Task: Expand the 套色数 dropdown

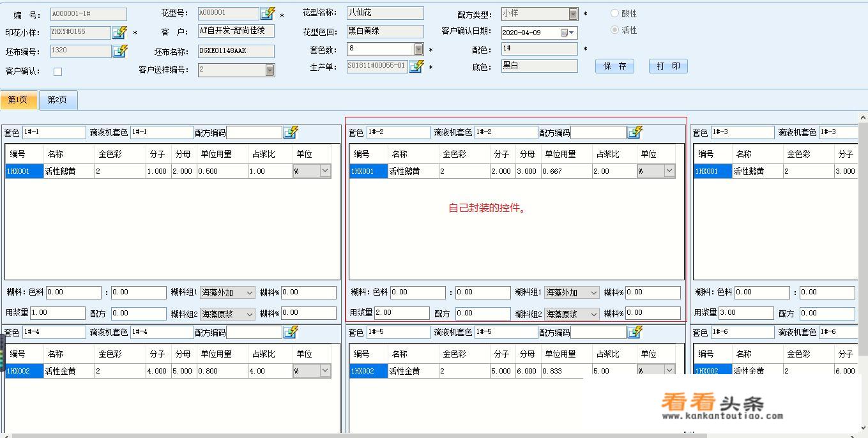Action: pyautogui.click(x=418, y=49)
